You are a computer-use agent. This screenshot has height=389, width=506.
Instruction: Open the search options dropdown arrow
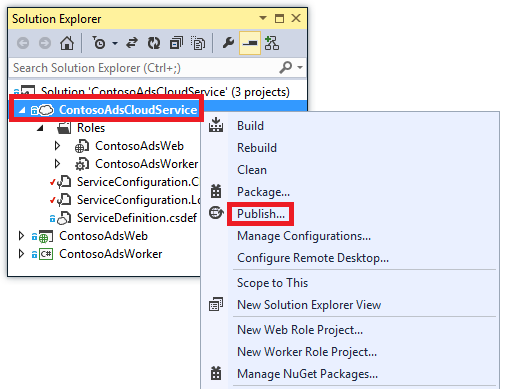pos(300,68)
